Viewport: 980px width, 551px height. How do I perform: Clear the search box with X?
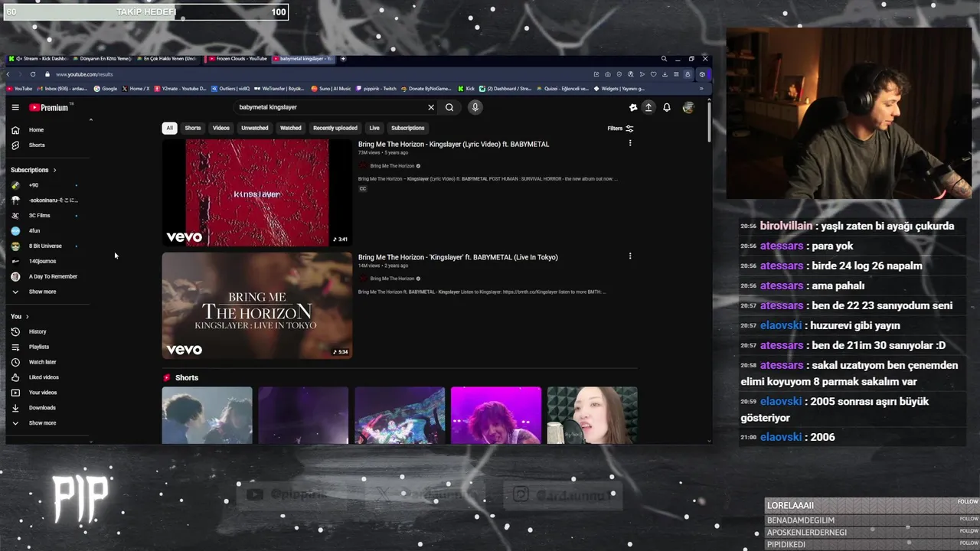(431, 108)
